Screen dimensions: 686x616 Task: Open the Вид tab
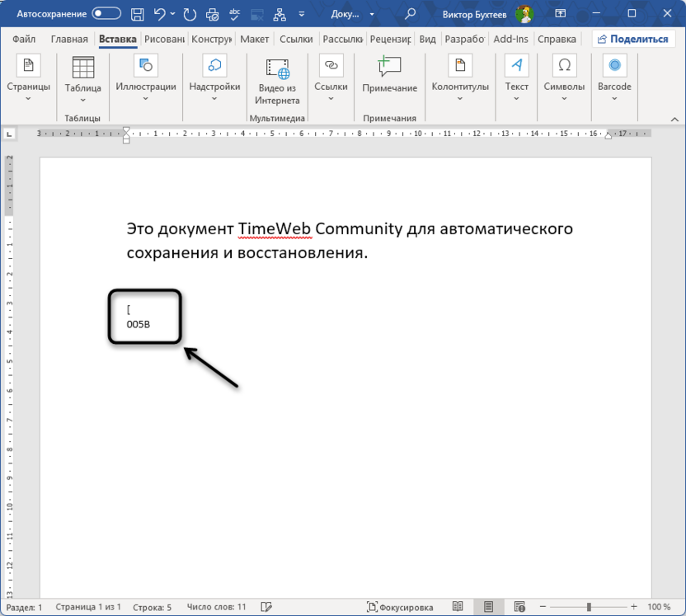click(x=427, y=39)
